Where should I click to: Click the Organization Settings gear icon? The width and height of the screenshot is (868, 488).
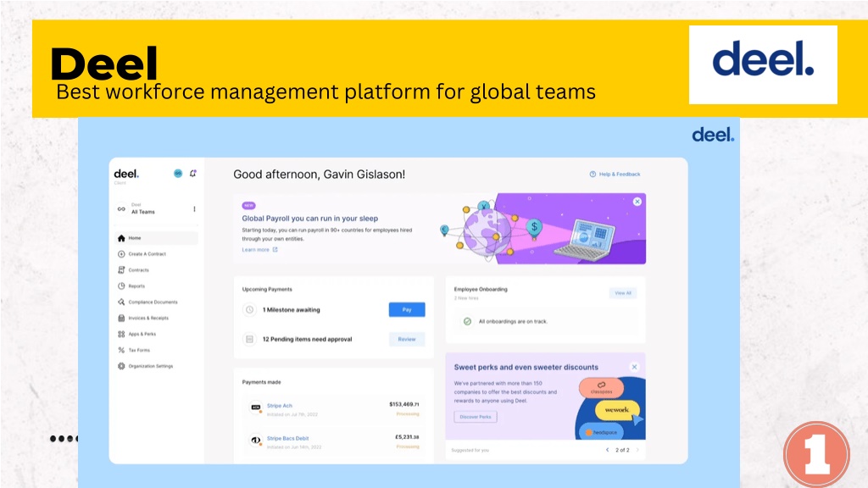click(121, 366)
